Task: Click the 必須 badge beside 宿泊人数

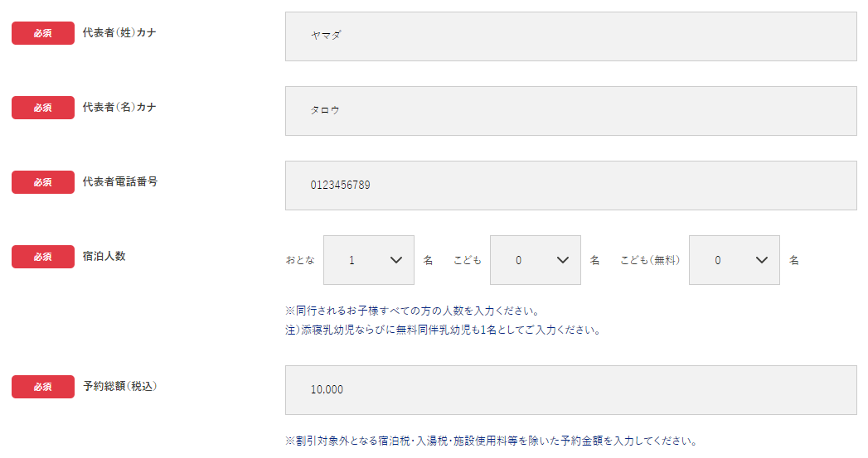Action: tap(43, 257)
